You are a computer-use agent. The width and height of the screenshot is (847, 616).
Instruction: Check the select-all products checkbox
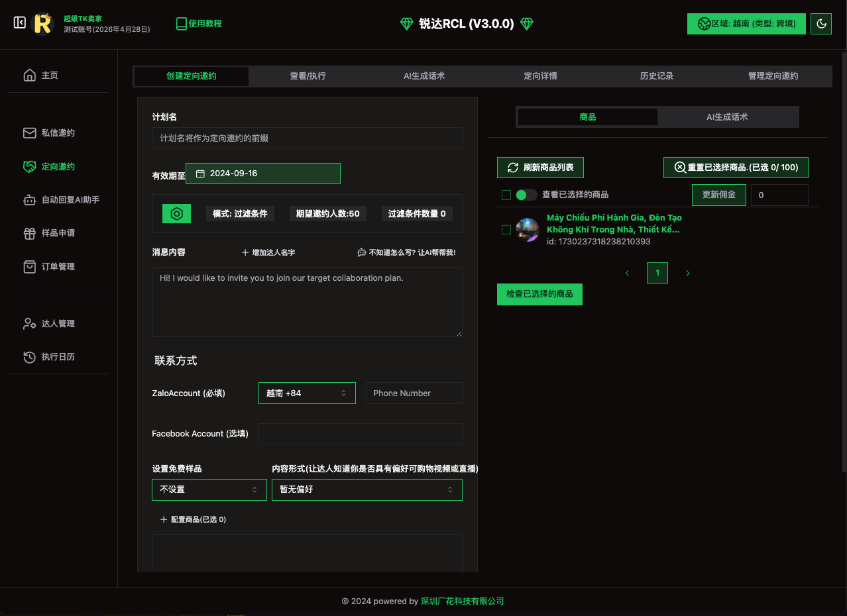tap(506, 195)
